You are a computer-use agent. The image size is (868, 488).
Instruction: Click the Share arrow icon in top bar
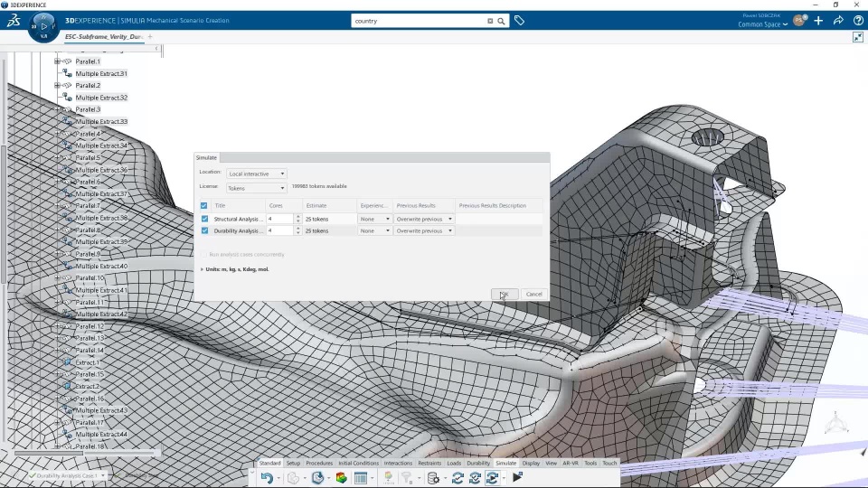click(837, 20)
